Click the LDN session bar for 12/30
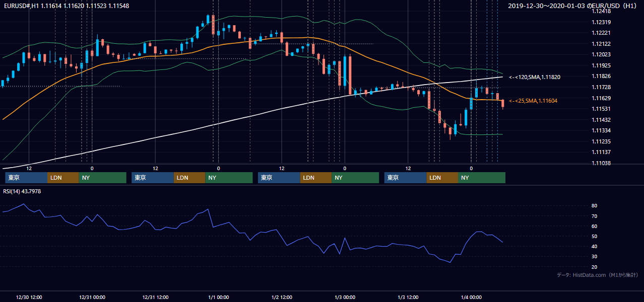This screenshot has height=302, width=644. (x=63, y=178)
